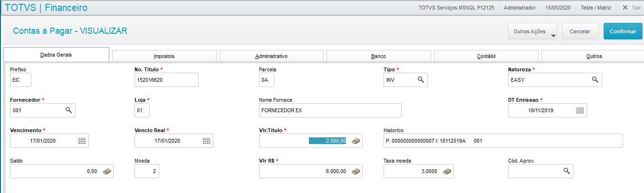This screenshot has width=644, height=193.
Task: Open calculator icon for Saldo field
Action: click(107, 171)
